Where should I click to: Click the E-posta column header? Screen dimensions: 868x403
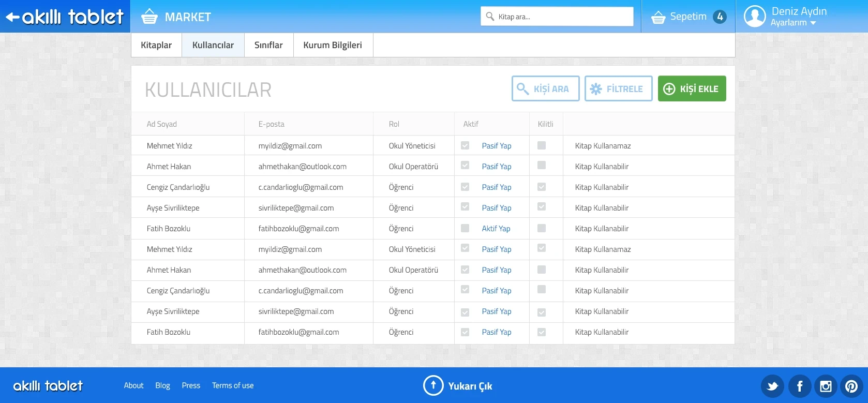click(271, 124)
